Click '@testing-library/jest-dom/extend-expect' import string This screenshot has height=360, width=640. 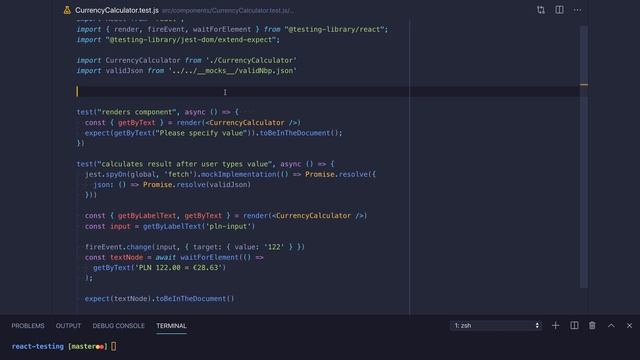(x=191, y=40)
